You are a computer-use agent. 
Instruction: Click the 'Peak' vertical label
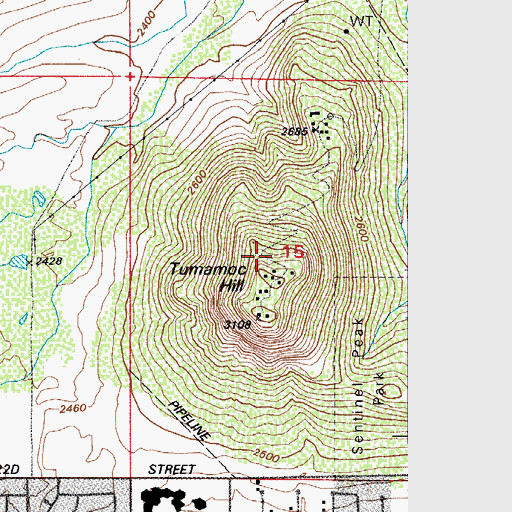click(x=357, y=338)
